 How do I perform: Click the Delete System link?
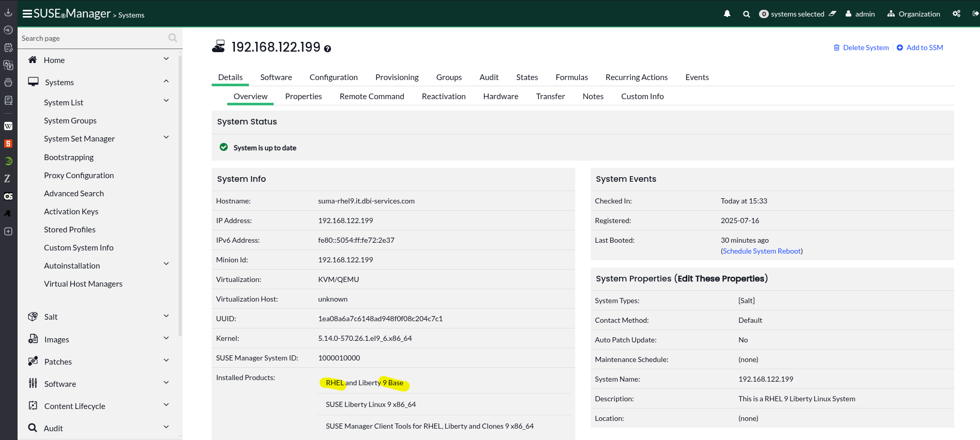(x=865, y=48)
